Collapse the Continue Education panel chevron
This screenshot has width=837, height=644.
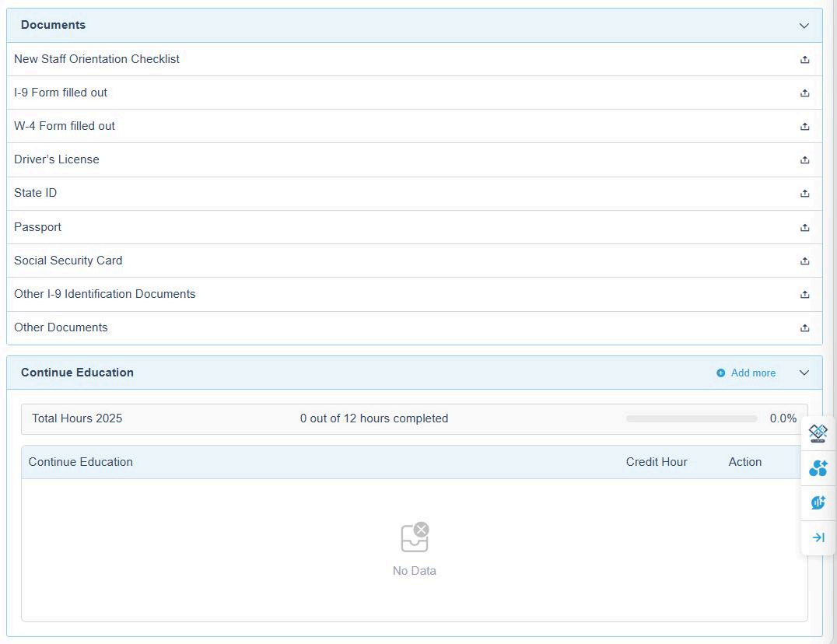pyautogui.click(x=804, y=373)
